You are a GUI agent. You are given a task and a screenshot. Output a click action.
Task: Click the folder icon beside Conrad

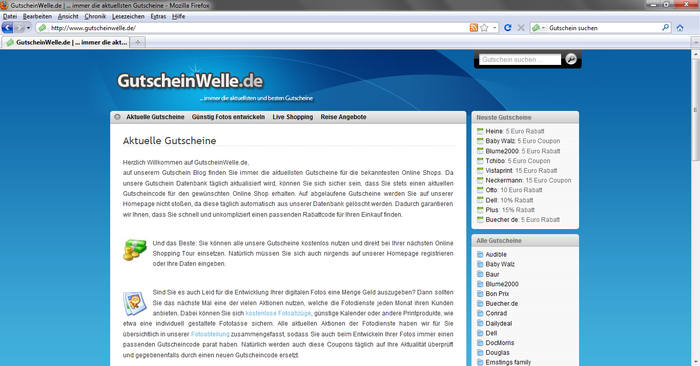click(x=480, y=313)
